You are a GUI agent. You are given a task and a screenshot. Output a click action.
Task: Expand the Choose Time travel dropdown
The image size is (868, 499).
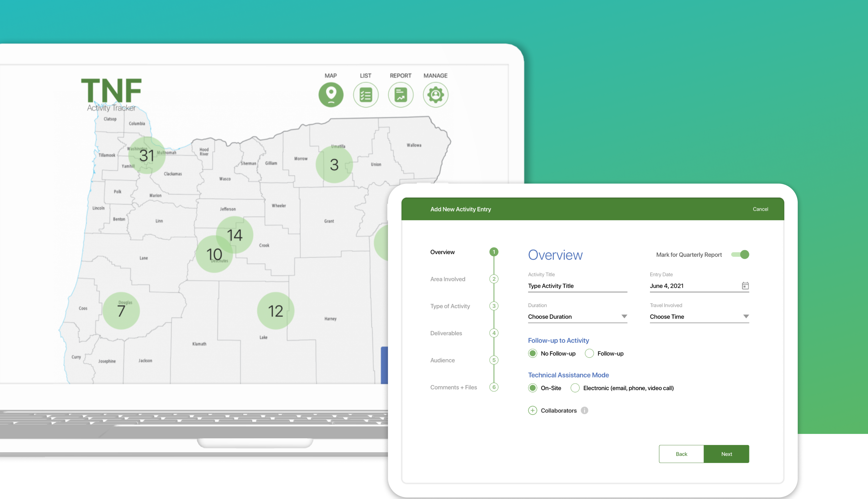699,317
